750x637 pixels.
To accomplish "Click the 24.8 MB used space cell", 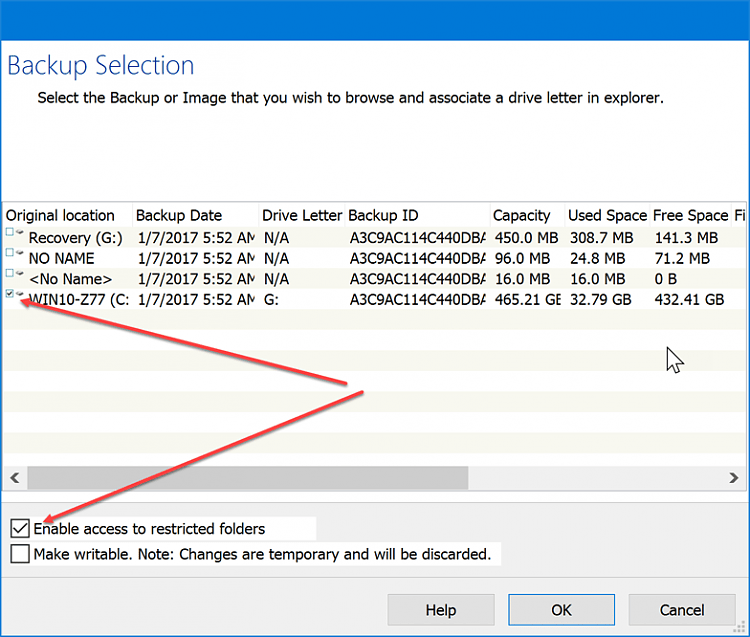I will [x=597, y=258].
